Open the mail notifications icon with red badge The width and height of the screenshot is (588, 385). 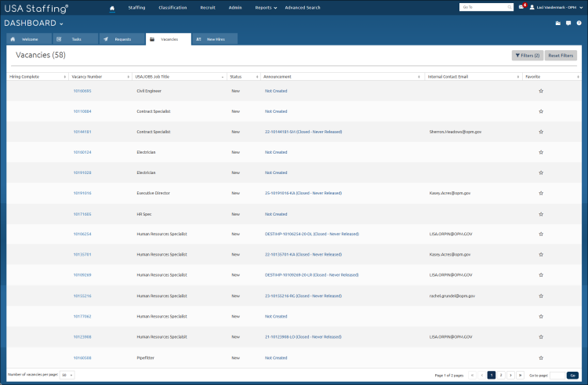pos(522,7)
